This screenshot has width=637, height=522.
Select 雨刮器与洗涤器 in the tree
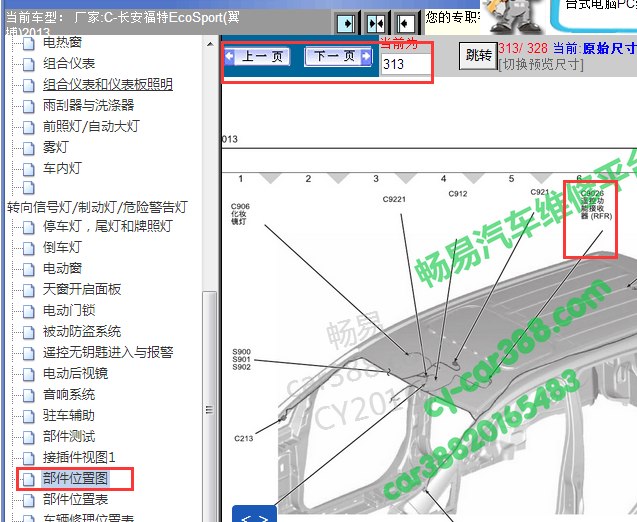coord(89,106)
